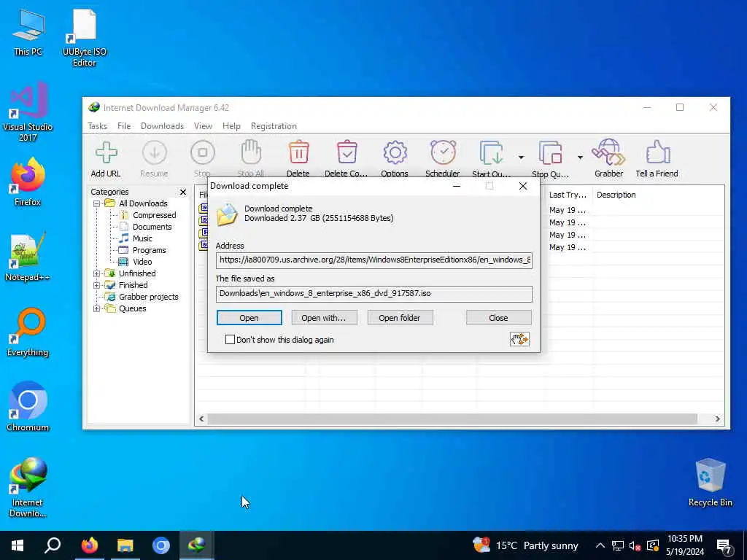Click the Last Try column header
Screen dimensions: 747x560
[568, 195]
